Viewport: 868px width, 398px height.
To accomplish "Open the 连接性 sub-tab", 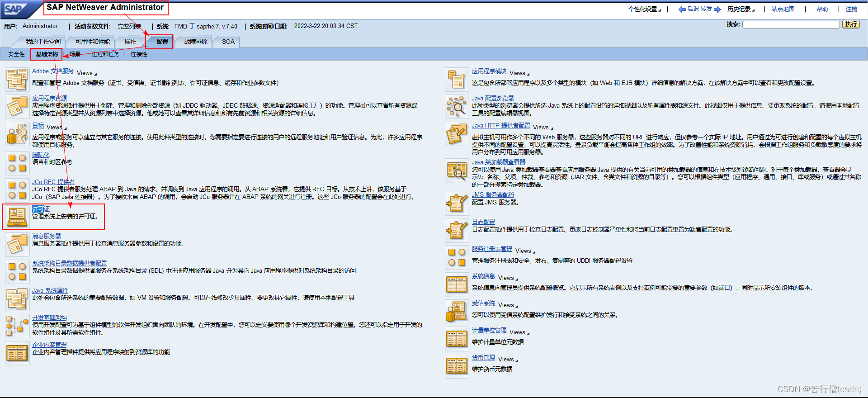I will tap(139, 54).
